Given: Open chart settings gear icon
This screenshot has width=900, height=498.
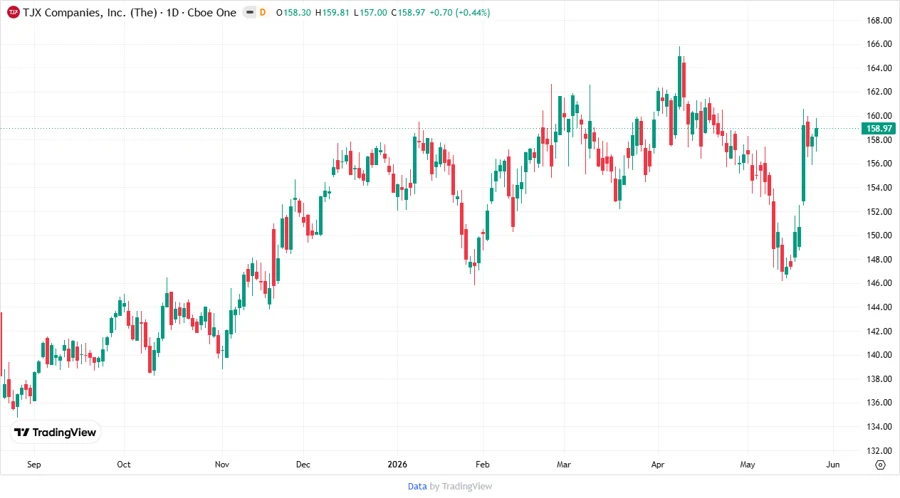Looking at the screenshot, I should [880, 465].
